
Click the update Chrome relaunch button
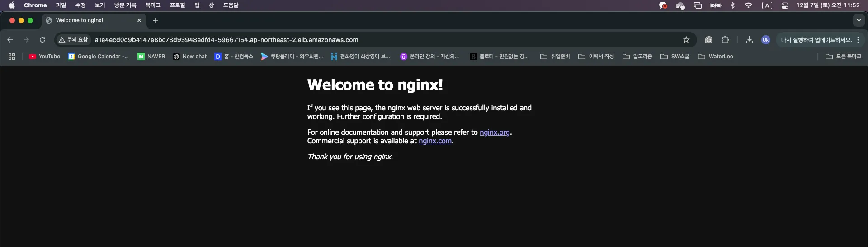[816, 40]
